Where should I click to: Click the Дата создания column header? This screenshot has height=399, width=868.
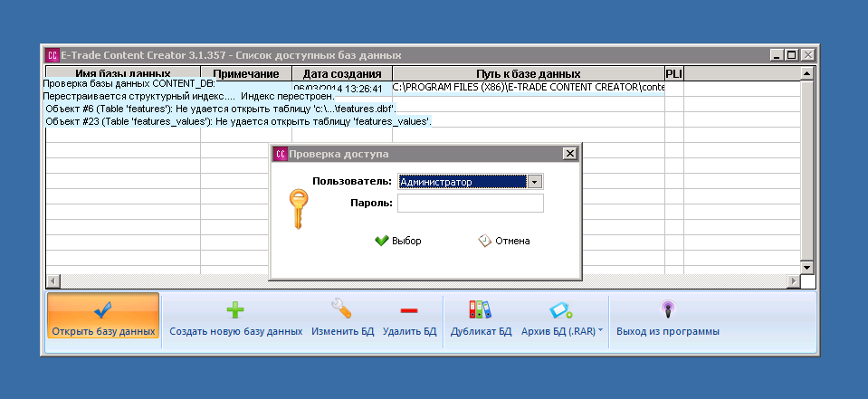point(342,73)
